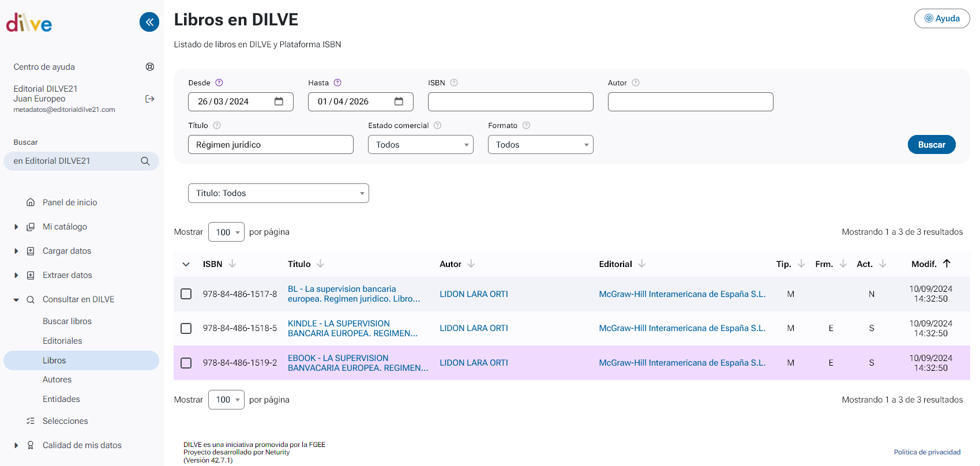Open the Política de privacidad link
Viewport: 980px width, 466px height.
click(x=927, y=452)
